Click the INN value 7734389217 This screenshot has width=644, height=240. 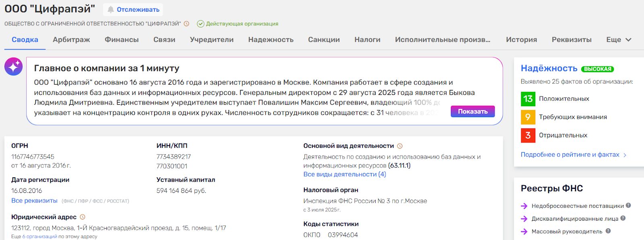pos(173,157)
